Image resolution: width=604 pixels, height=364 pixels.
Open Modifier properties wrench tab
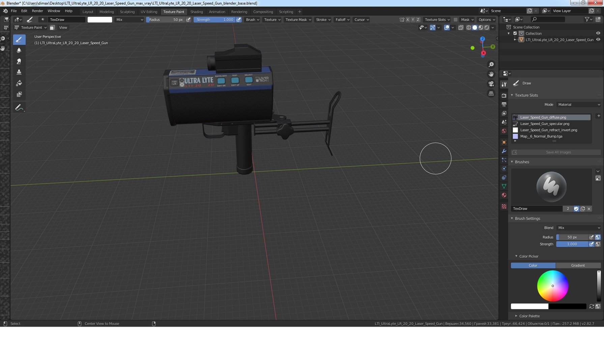click(504, 151)
